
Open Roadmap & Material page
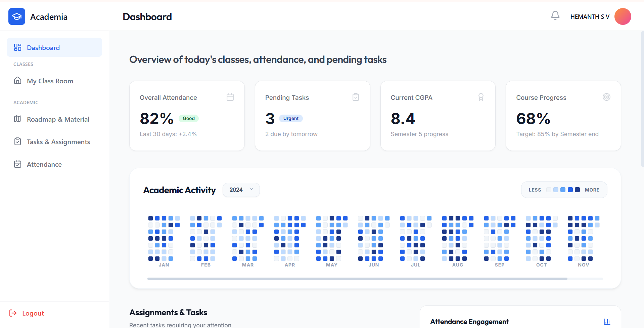pyautogui.click(x=58, y=119)
